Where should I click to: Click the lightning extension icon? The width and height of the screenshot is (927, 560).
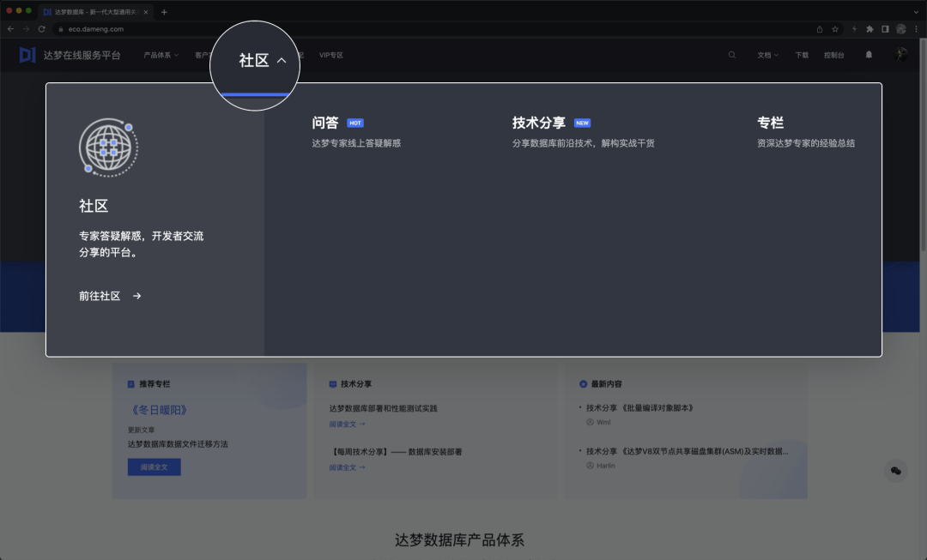click(x=854, y=29)
